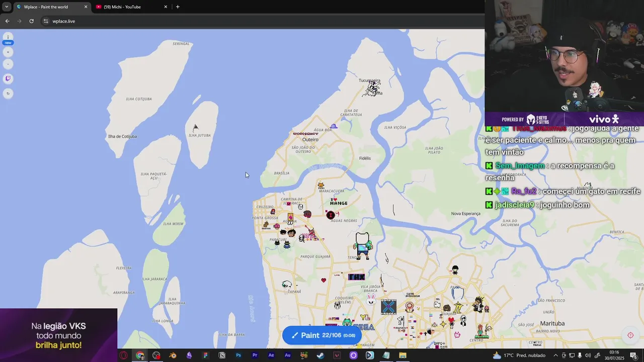
Task: Zoom out the map with minus button
Action: 8,64
